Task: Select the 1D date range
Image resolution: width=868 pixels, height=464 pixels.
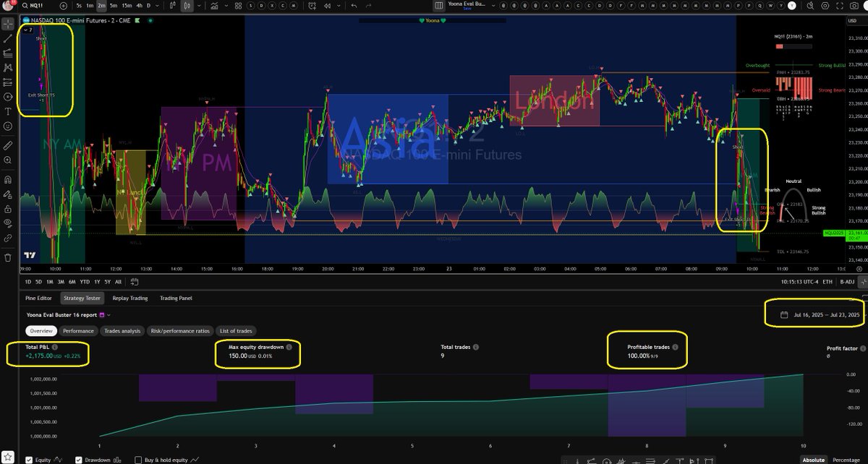Action: click(x=27, y=282)
